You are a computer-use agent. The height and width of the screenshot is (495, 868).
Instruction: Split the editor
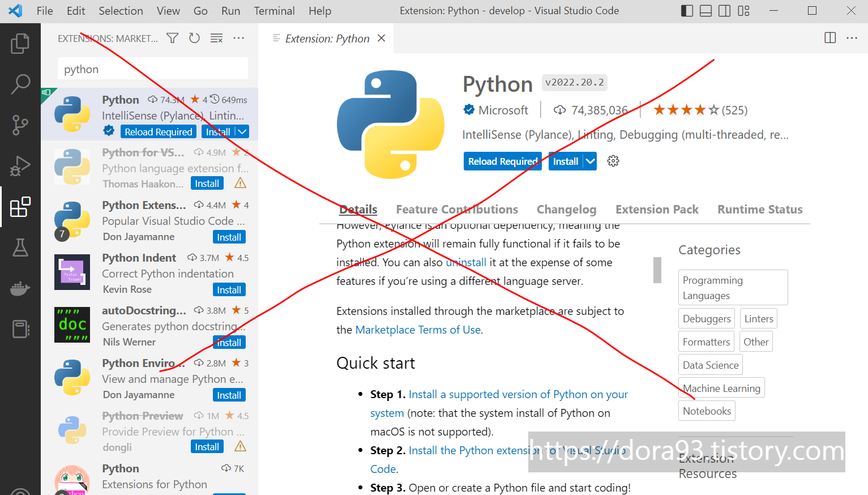[830, 37]
